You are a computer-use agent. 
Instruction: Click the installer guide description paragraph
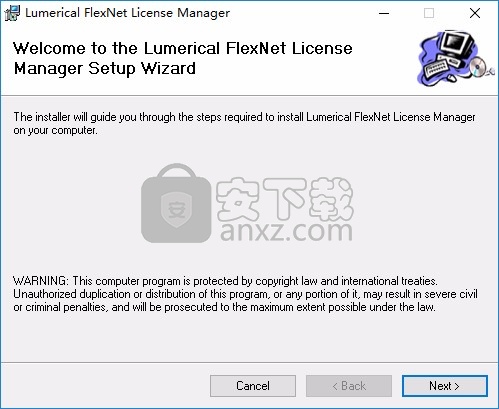pos(244,123)
